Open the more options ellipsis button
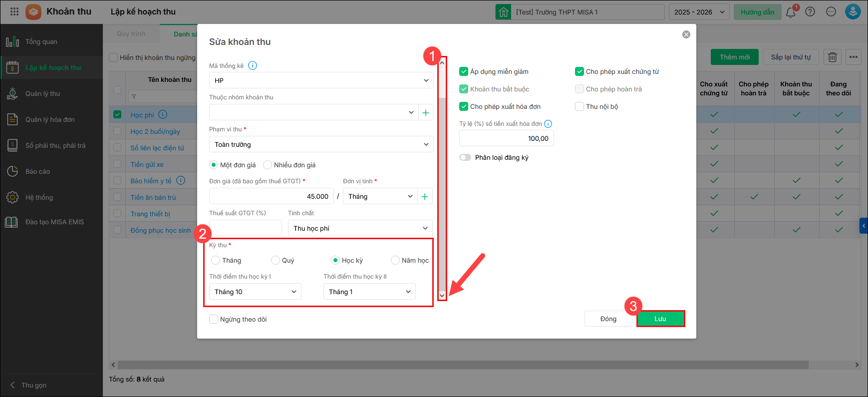 (854, 57)
